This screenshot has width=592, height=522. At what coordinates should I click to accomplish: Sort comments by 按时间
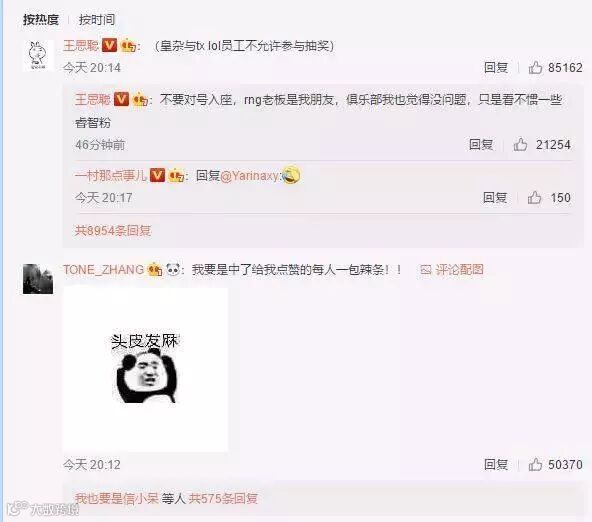(x=97, y=20)
